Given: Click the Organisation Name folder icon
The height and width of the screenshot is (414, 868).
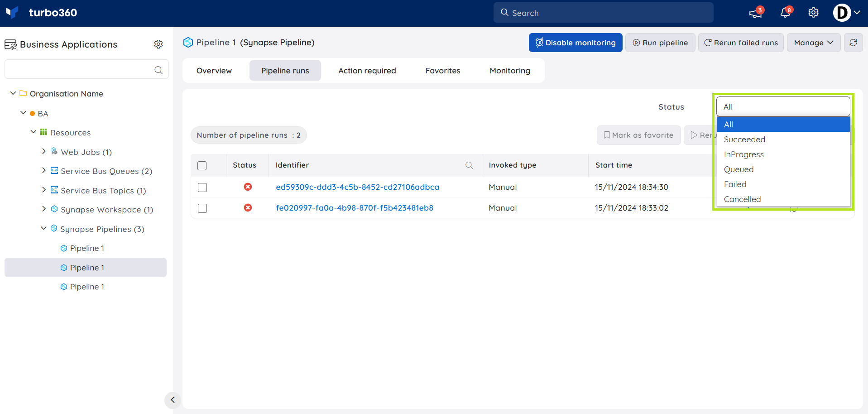Looking at the screenshot, I should [x=23, y=93].
